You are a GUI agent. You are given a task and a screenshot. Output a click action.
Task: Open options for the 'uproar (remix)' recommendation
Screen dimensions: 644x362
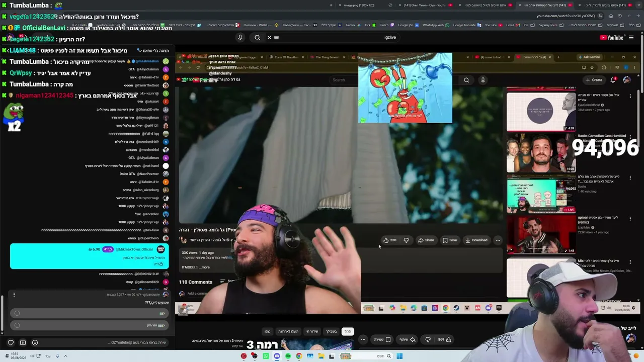[x=630, y=219]
